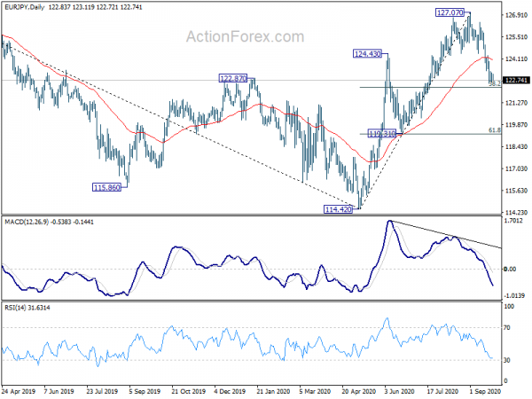Click the 3 Jun 2020 date marker

pos(399,391)
